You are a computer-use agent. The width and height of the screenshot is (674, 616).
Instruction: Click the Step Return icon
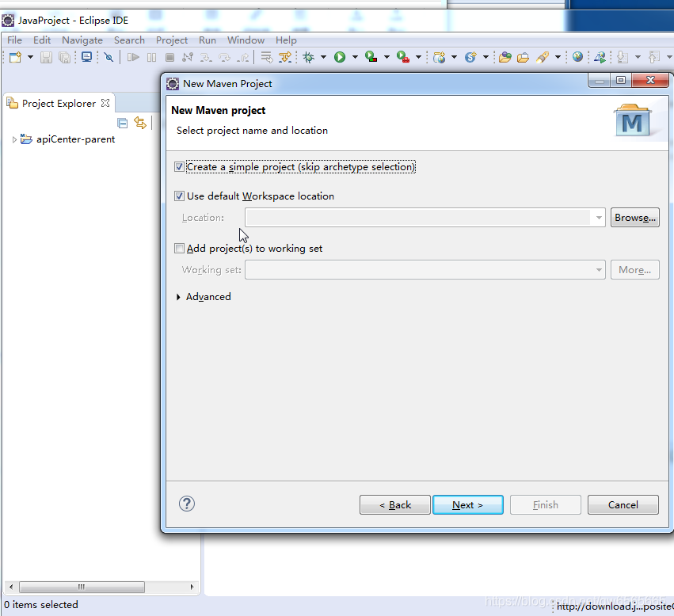[243, 57]
